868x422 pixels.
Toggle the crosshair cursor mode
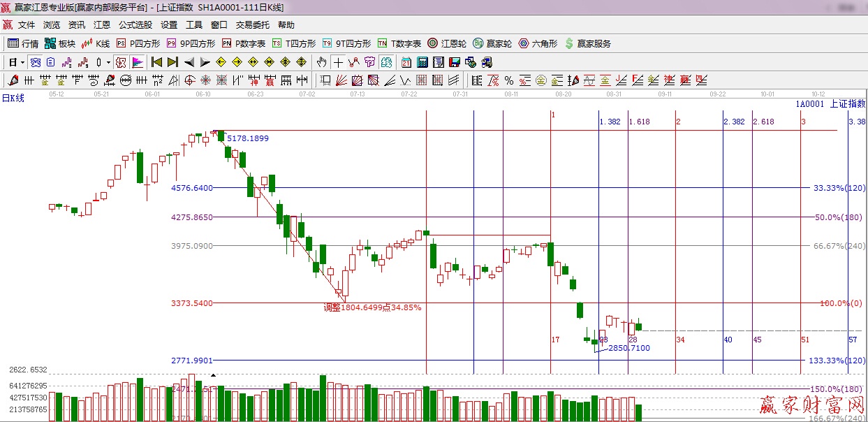(339, 62)
